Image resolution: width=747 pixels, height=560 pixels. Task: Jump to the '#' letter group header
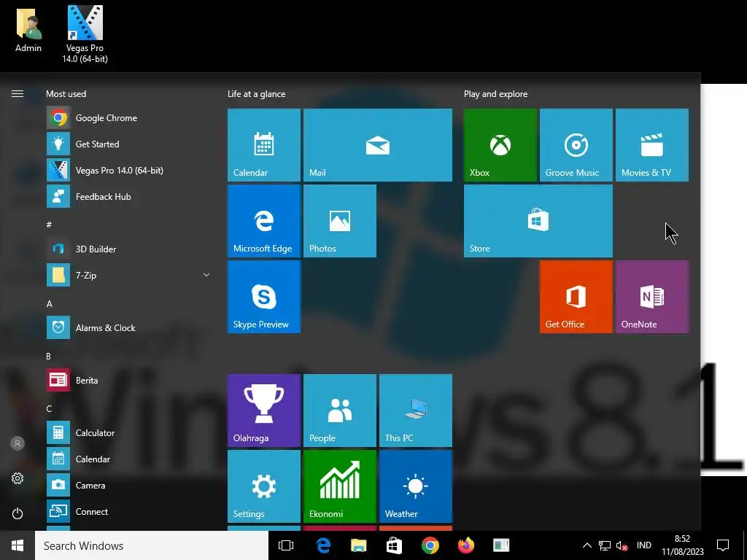pyautogui.click(x=49, y=225)
